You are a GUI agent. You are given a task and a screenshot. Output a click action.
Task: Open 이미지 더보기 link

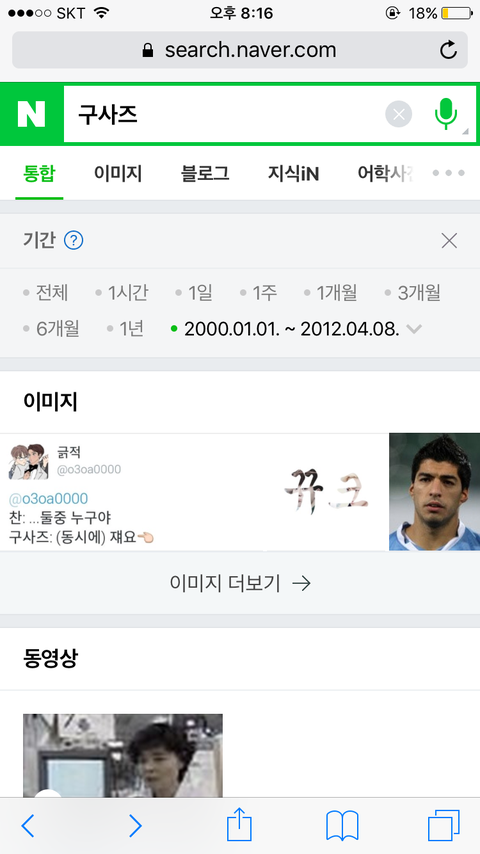coord(240,584)
